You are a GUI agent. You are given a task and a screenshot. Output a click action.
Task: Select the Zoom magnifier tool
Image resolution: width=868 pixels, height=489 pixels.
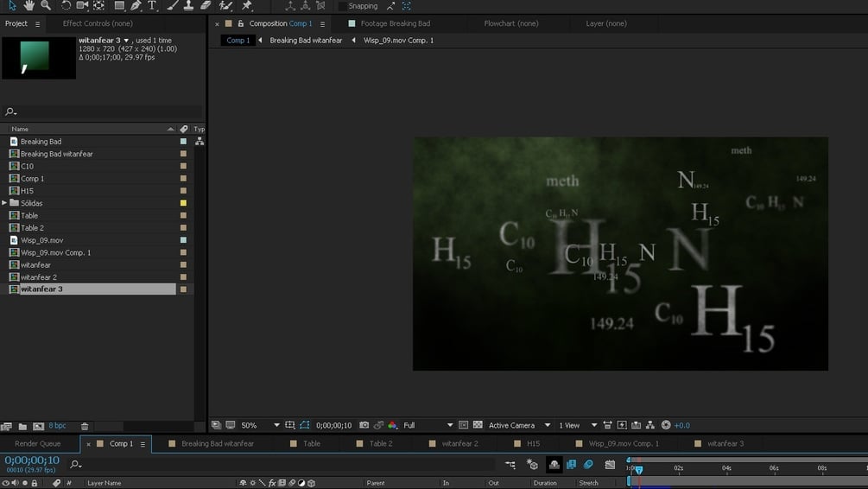coord(46,5)
